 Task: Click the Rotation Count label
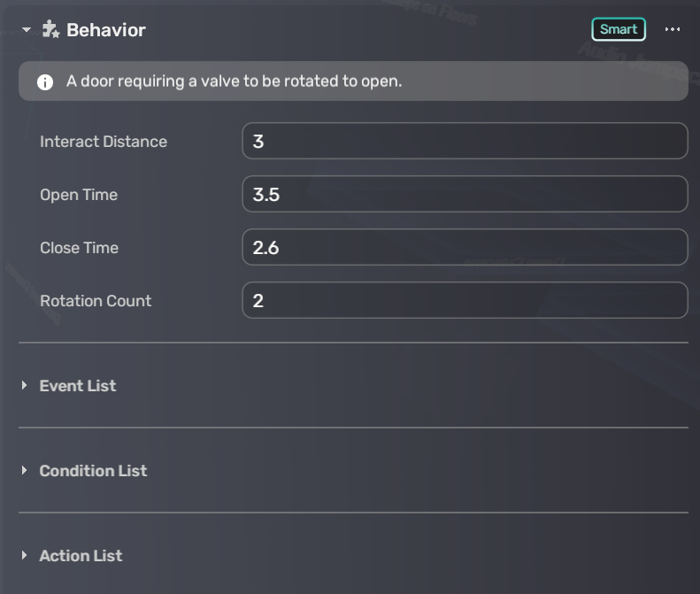pyautogui.click(x=96, y=301)
